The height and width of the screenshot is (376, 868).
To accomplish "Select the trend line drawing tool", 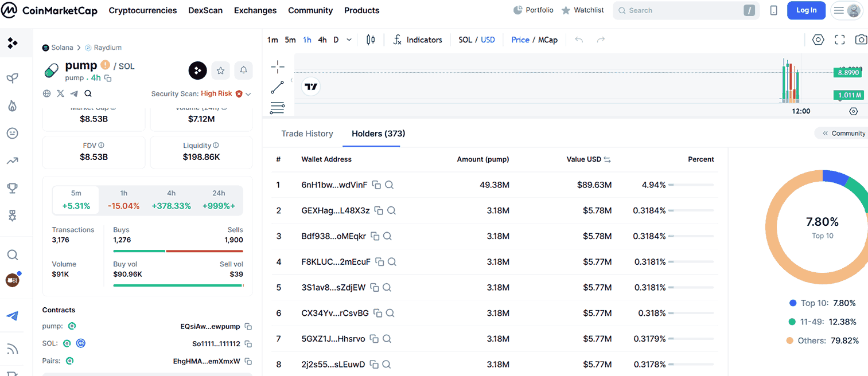I will [278, 87].
